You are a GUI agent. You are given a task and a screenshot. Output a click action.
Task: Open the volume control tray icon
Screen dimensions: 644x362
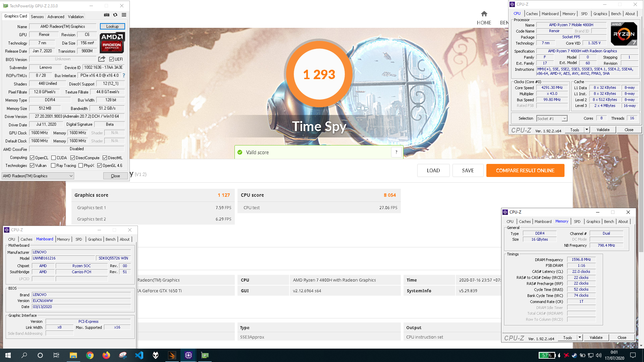[598, 355]
